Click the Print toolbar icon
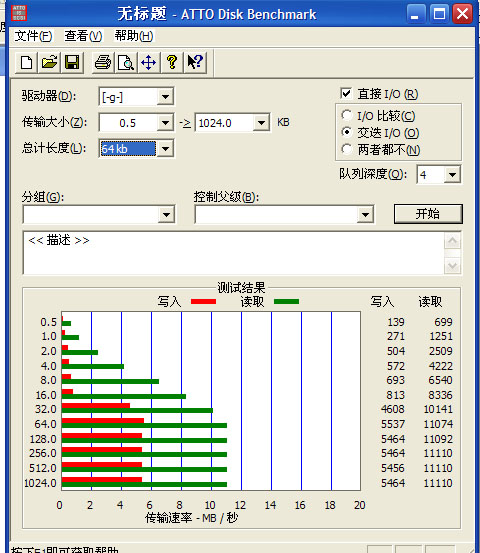This screenshot has width=480, height=553. point(103,63)
